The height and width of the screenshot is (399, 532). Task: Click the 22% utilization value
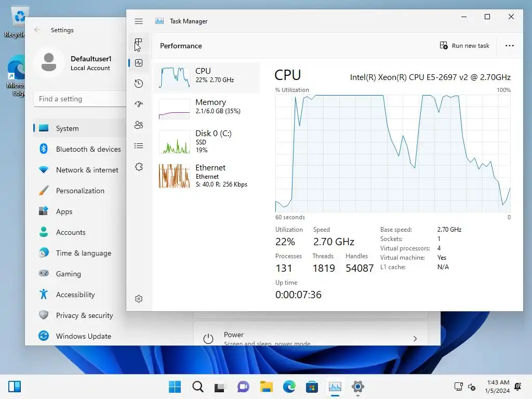click(x=285, y=242)
